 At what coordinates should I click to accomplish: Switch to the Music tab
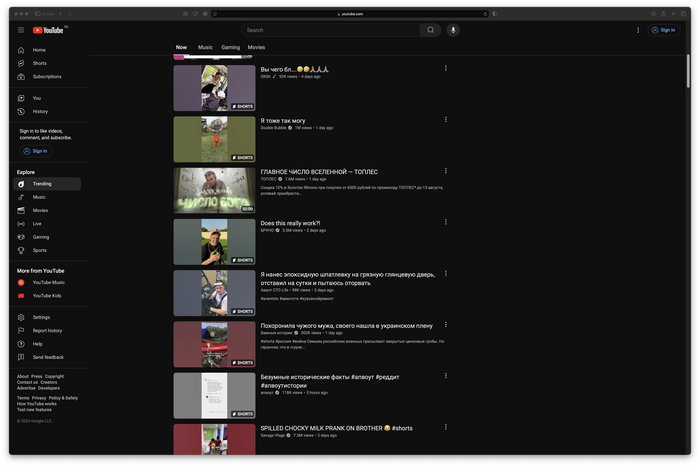click(205, 47)
